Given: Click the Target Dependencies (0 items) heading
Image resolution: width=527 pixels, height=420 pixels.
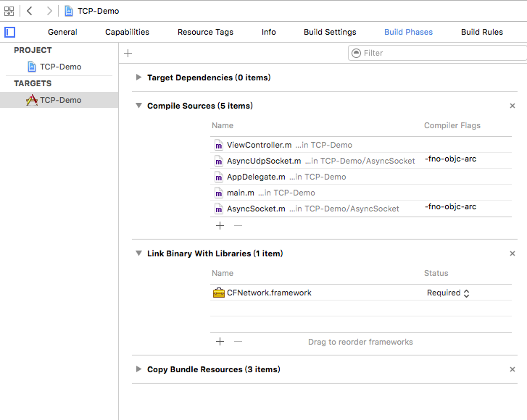Looking at the screenshot, I should pos(209,77).
